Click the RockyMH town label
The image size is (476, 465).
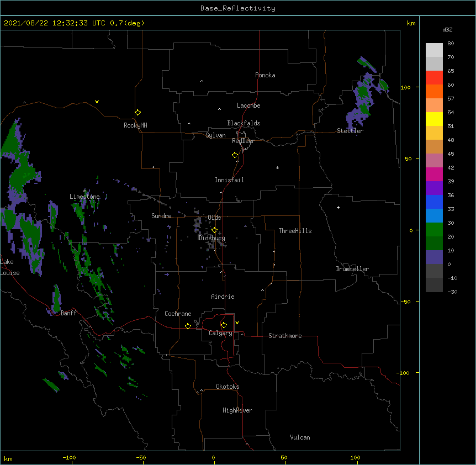pyautogui.click(x=135, y=125)
